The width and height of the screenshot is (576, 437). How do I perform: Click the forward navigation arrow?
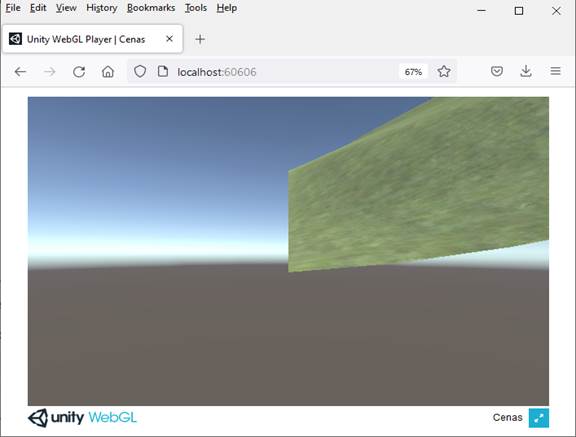pyautogui.click(x=50, y=72)
